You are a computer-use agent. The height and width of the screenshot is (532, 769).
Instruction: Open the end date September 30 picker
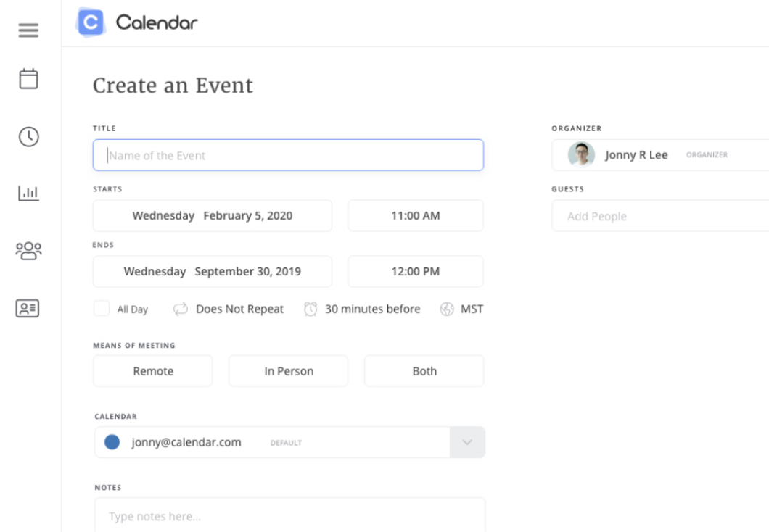[213, 272]
